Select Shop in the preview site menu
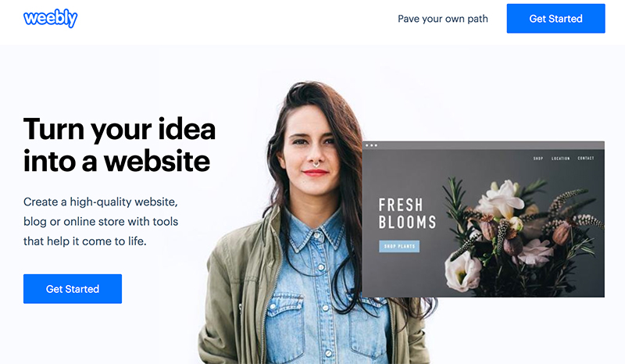Screen dimensions: 625x364 538,159
